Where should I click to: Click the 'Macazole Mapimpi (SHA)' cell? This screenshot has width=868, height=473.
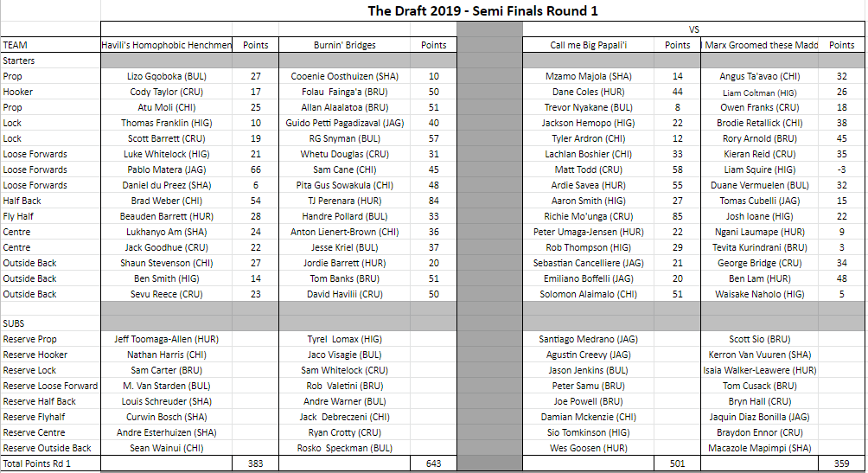point(759,448)
